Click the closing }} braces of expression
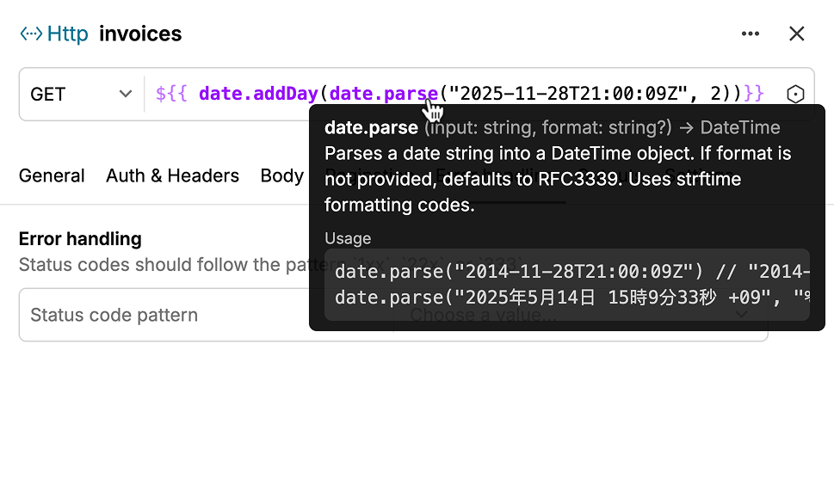The width and height of the screenshot is (834, 504). (754, 94)
